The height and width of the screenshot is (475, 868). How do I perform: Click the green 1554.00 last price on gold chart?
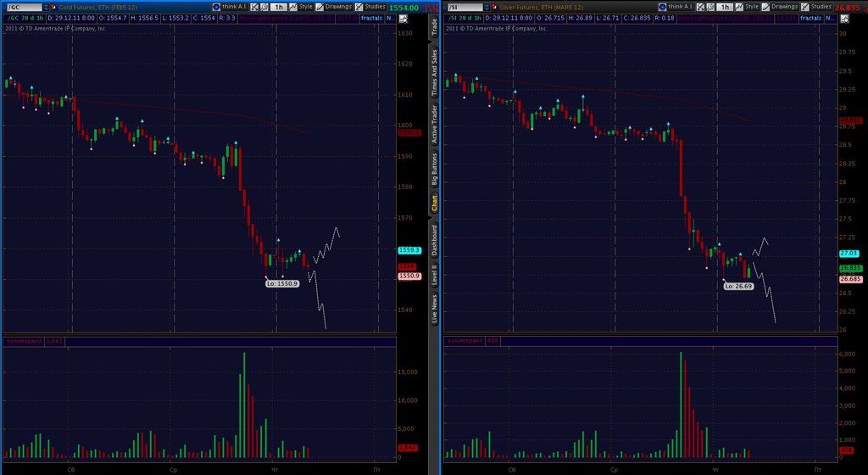pos(403,8)
